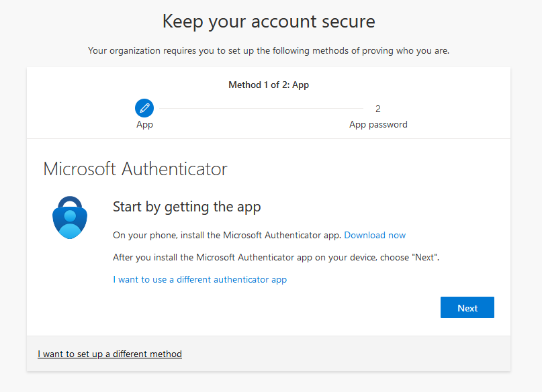542x392 pixels.
Task: Click the blue Next button
Action: (467, 307)
